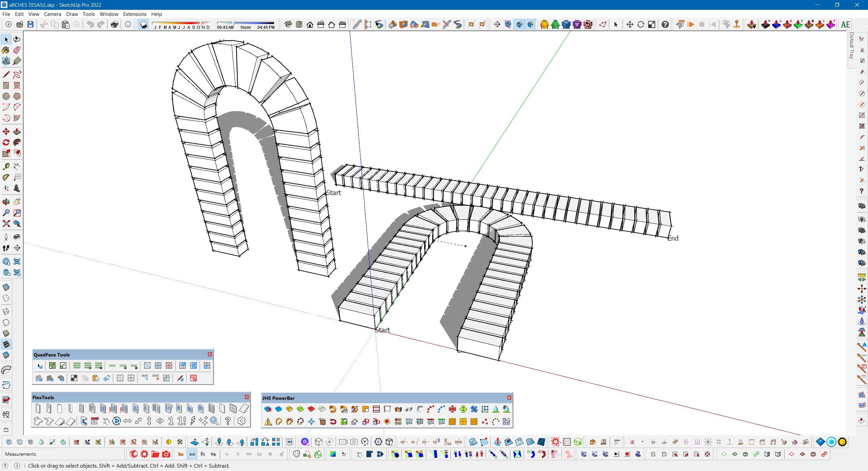
Task: Pick the Tape Measure tool
Action: click(6, 166)
